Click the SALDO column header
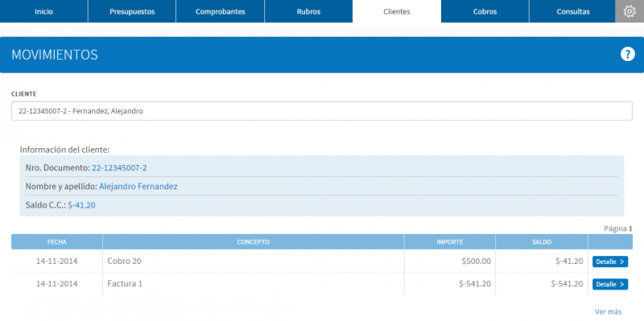Viewport: 644px width, 321px height. (541, 242)
